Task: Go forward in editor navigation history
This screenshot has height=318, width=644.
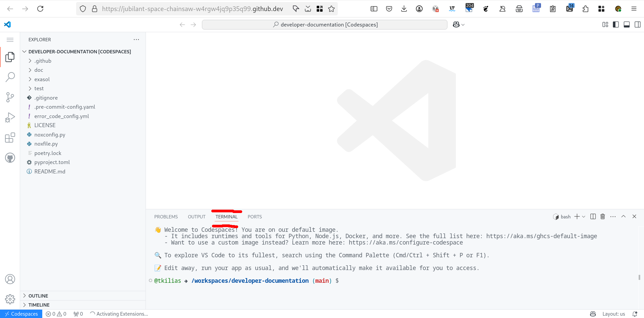Action: pyautogui.click(x=193, y=24)
